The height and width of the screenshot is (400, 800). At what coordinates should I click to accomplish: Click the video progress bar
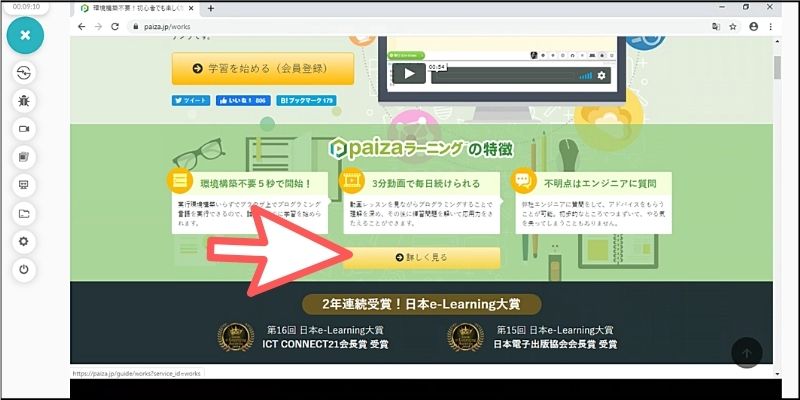503,76
